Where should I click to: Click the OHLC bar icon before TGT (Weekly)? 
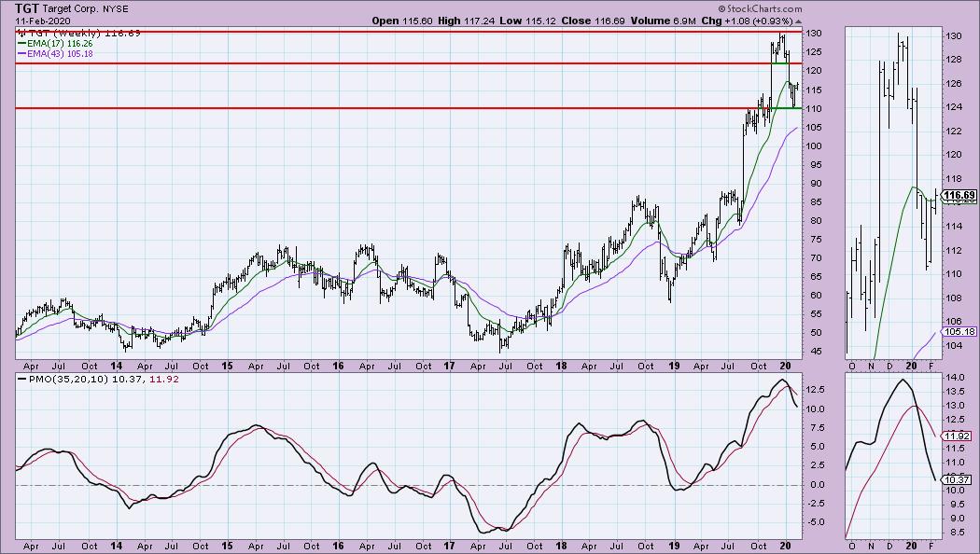(x=21, y=33)
